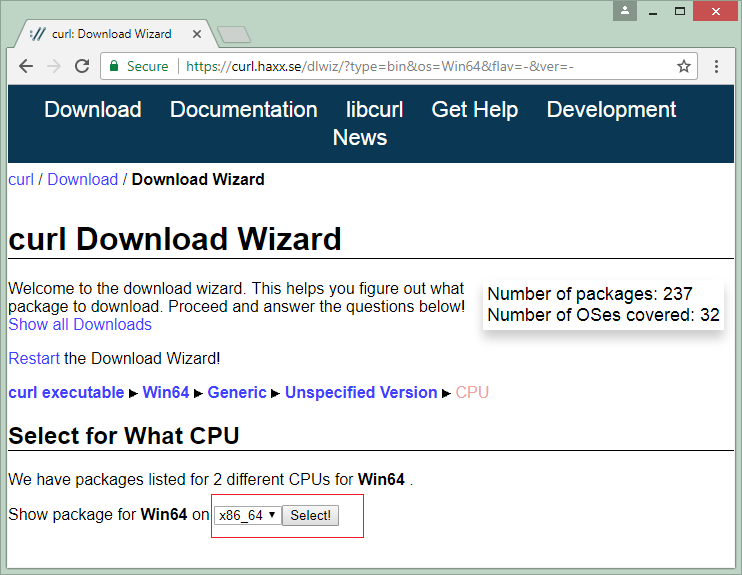Follow the curl breadcrumb link

[21, 180]
